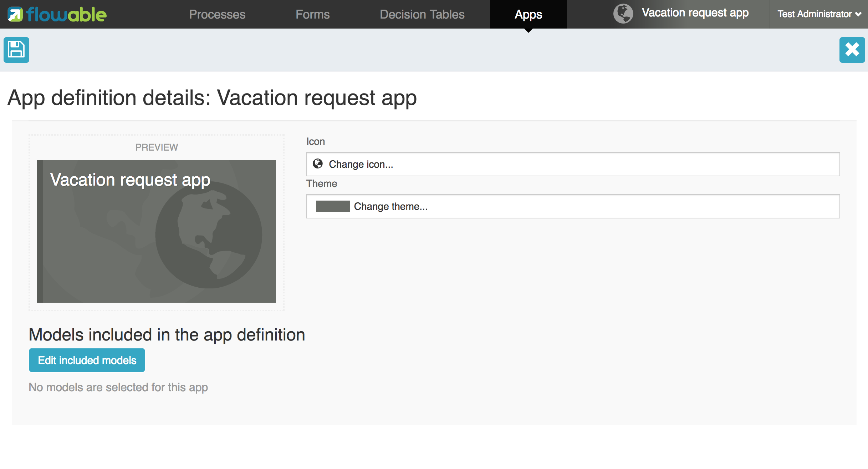
Task: Click the Vacation request app preview tile title
Action: 130,180
